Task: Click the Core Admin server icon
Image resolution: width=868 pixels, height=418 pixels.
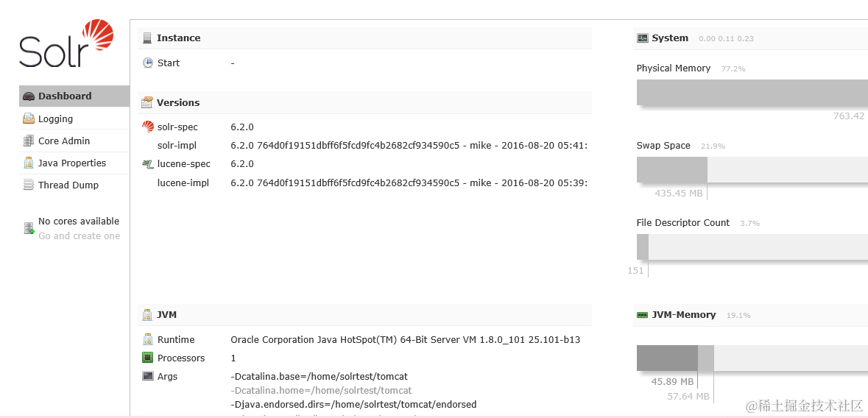Action: click(29, 141)
